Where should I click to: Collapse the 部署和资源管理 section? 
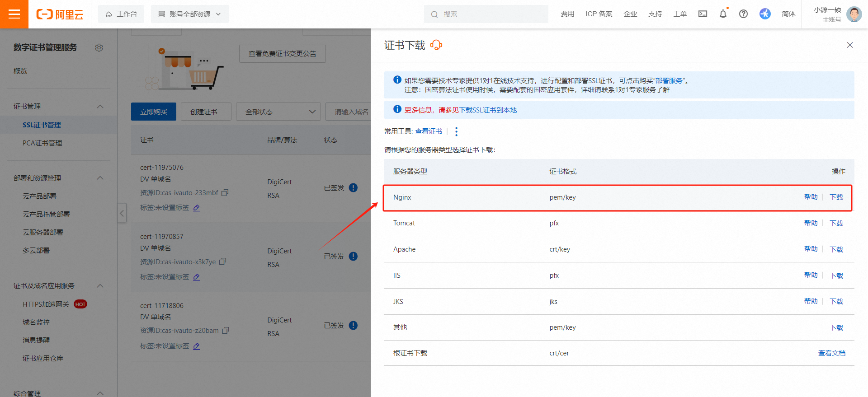[x=100, y=178]
